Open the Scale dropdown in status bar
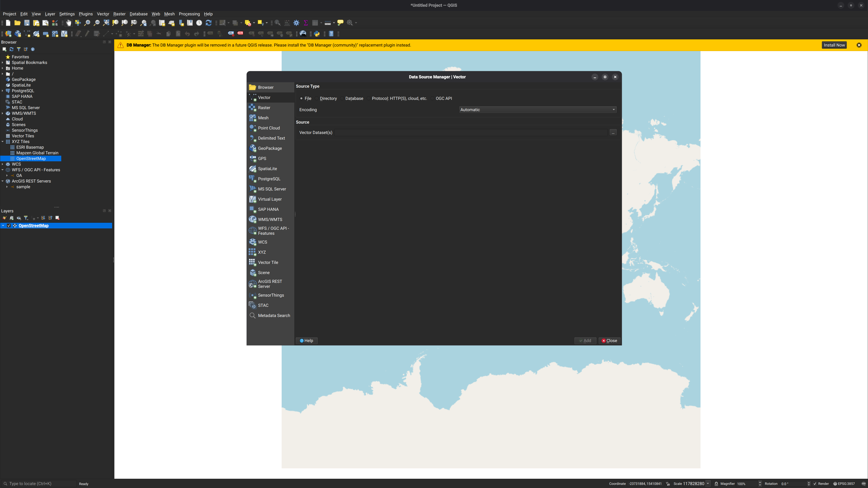 coord(708,484)
